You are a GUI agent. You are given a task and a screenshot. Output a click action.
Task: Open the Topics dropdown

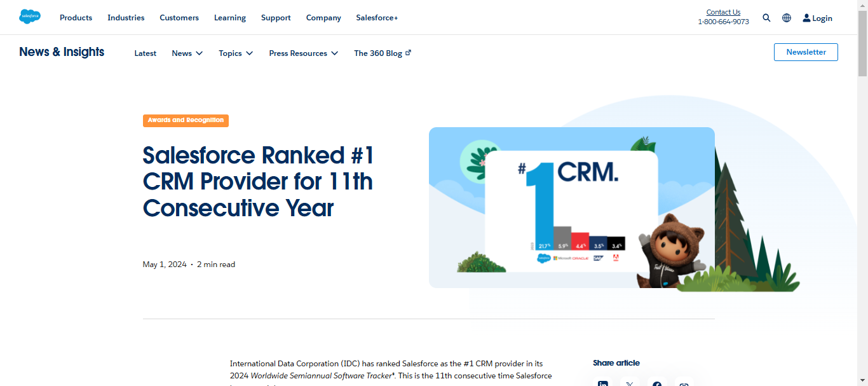[x=235, y=53]
